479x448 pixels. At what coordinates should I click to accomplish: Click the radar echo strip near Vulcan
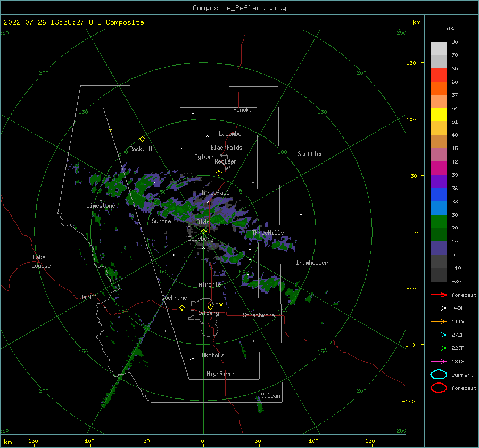point(259,404)
